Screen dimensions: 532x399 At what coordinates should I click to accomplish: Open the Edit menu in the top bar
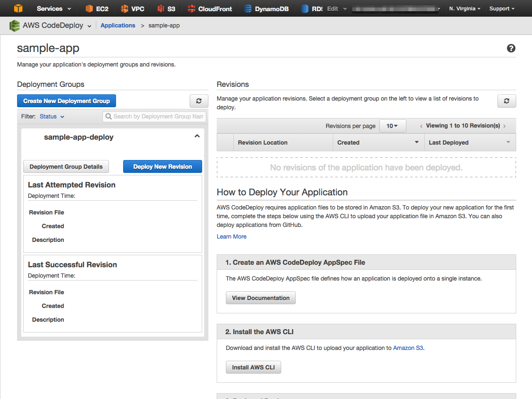click(337, 8)
